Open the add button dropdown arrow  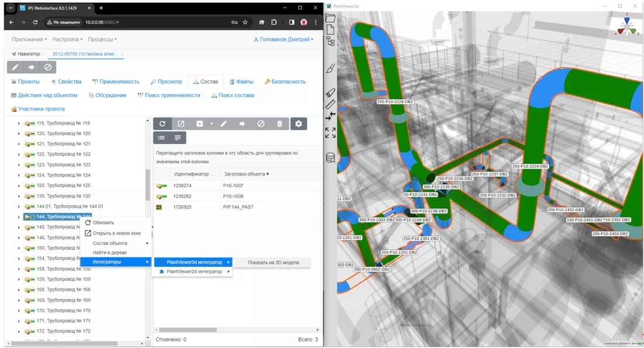tap(212, 124)
